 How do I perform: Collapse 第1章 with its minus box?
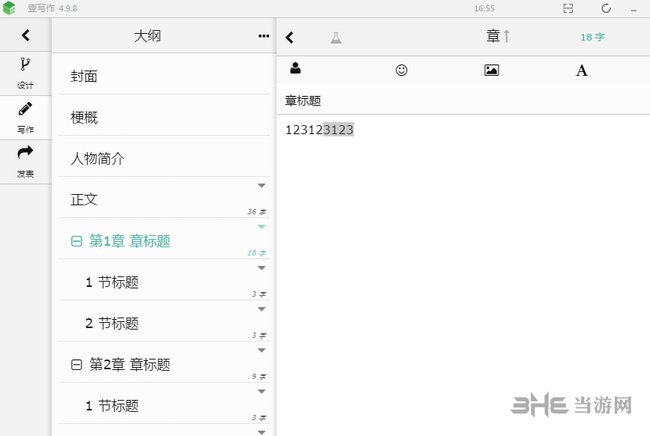coord(76,241)
